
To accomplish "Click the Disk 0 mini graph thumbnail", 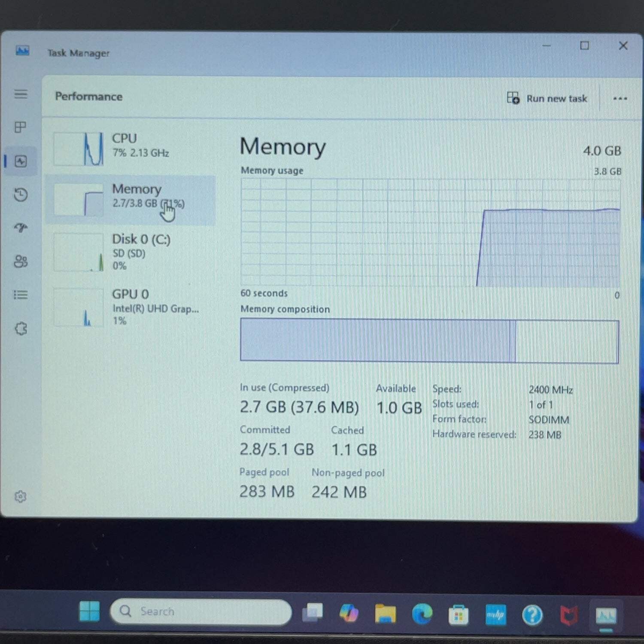I will pos(79,252).
